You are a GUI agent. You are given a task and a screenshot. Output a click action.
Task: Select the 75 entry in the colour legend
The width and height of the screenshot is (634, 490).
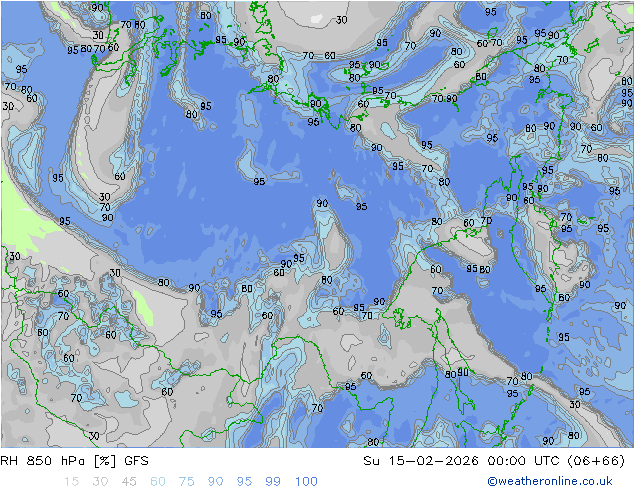click(186, 481)
